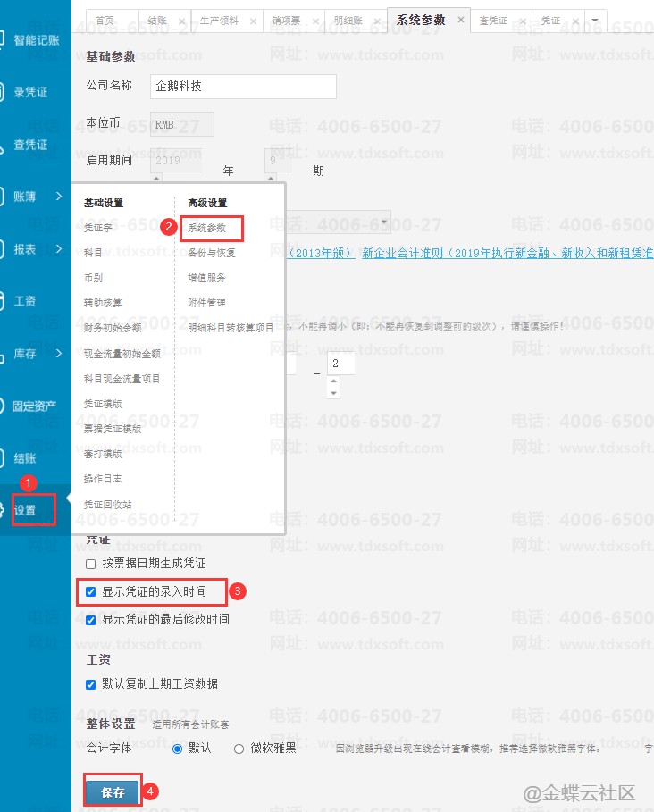Choose 系统参数 in the 高级设置 menu
This screenshot has width=654, height=812.
206,228
